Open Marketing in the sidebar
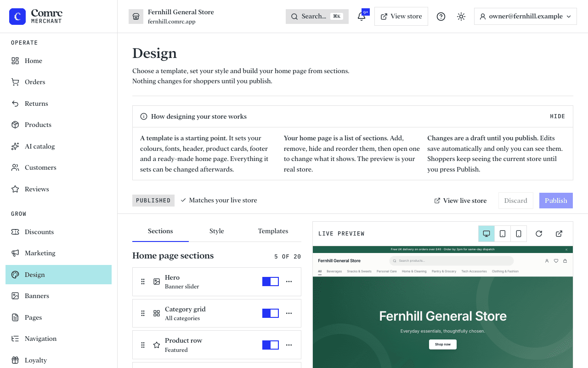 click(x=59, y=253)
